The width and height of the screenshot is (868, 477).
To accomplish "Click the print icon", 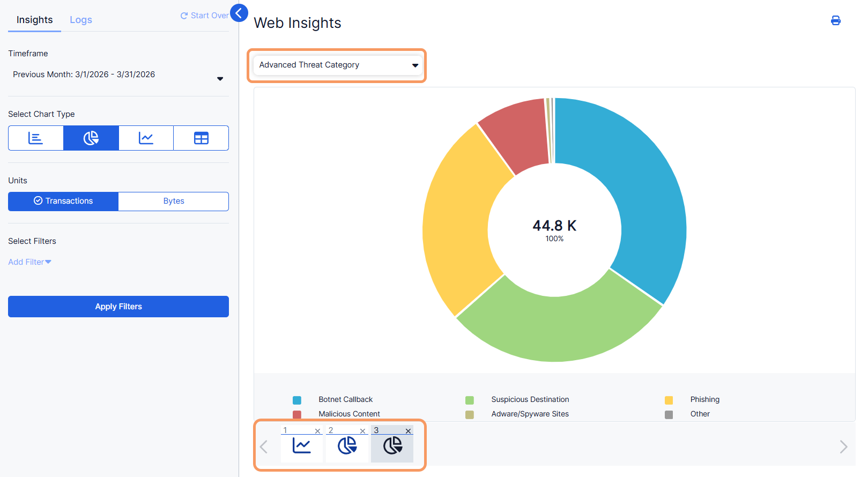I will pos(835,21).
